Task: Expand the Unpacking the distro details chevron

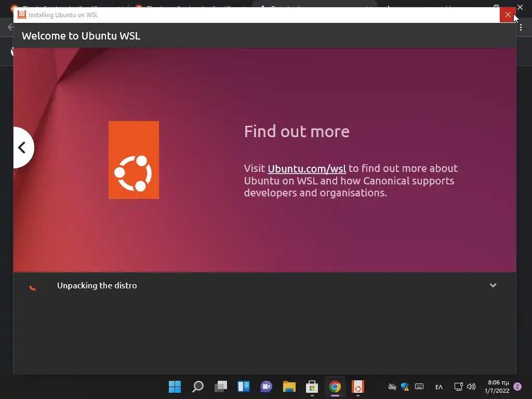Action: pyautogui.click(x=493, y=285)
